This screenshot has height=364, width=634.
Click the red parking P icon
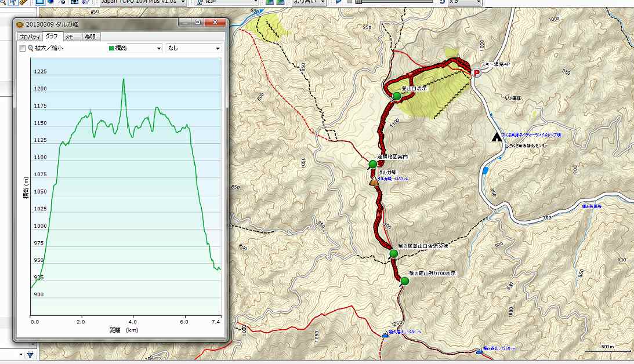coord(477,73)
